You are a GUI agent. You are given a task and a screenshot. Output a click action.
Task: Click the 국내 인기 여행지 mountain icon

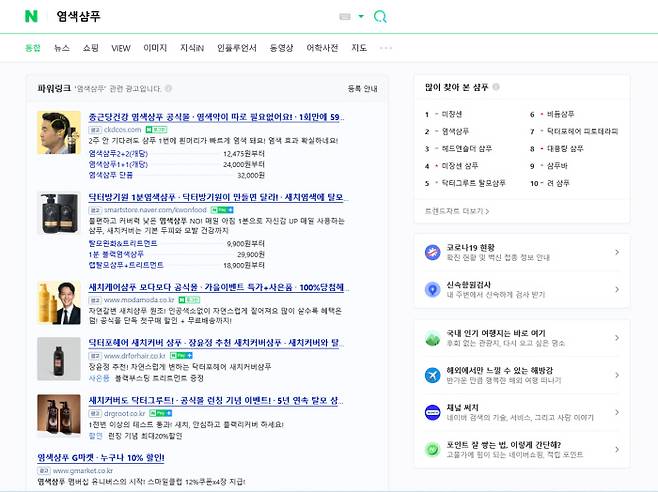coord(432,338)
